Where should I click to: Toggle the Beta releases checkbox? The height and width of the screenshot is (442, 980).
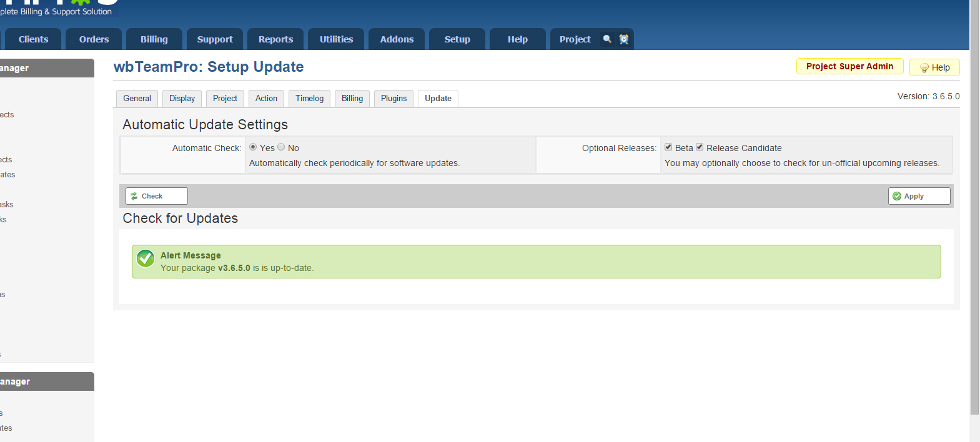click(x=668, y=147)
